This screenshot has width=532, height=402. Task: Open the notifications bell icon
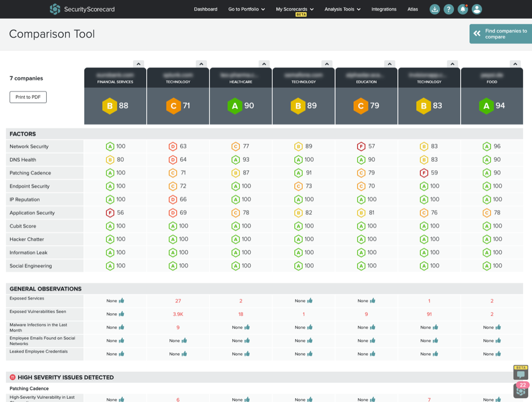463,9
